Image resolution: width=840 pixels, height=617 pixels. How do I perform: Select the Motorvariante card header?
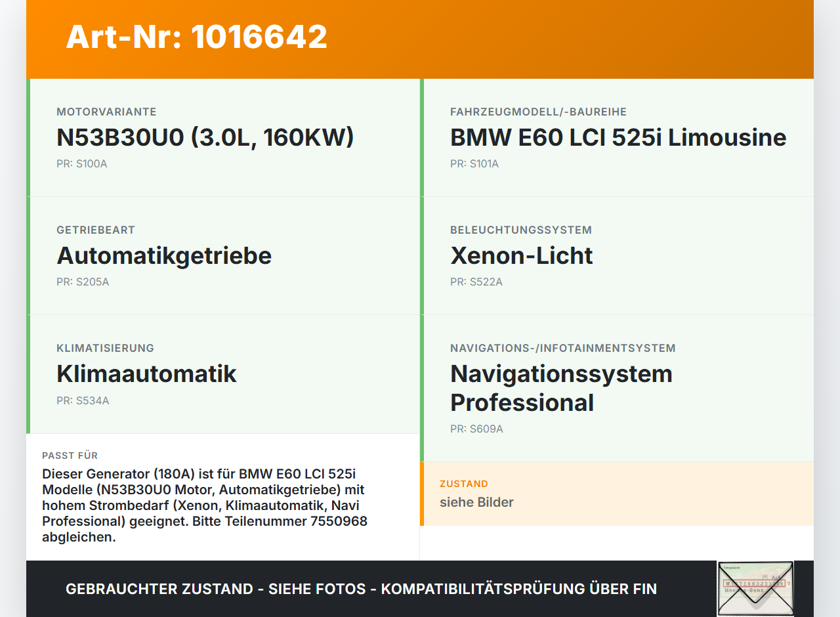click(107, 112)
